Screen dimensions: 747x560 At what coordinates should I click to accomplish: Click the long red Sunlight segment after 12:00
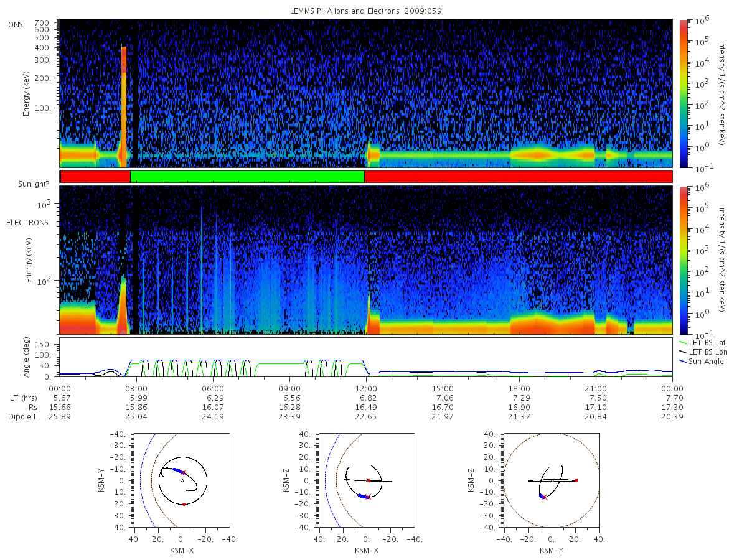[519, 177]
